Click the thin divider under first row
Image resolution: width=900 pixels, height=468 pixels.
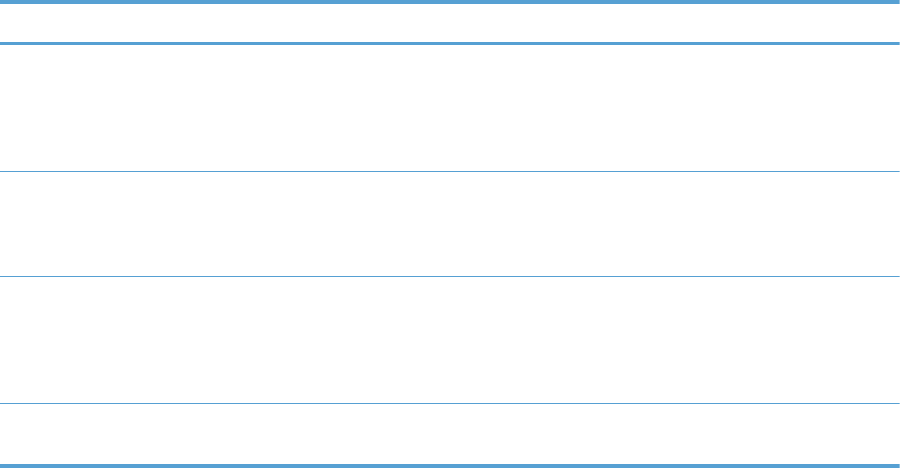point(450,171)
